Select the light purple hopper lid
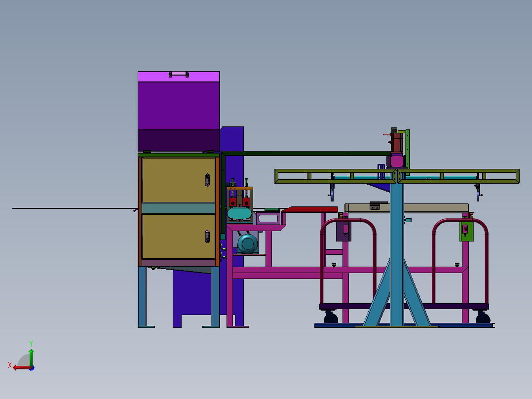 (x=179, y=77)
